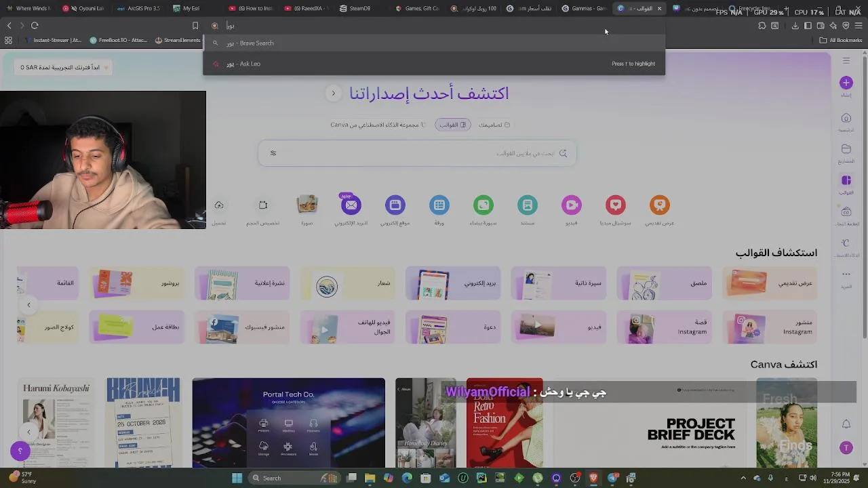
Task: Open Canva home from the sidebar house icon
Action: coord(846,118)
